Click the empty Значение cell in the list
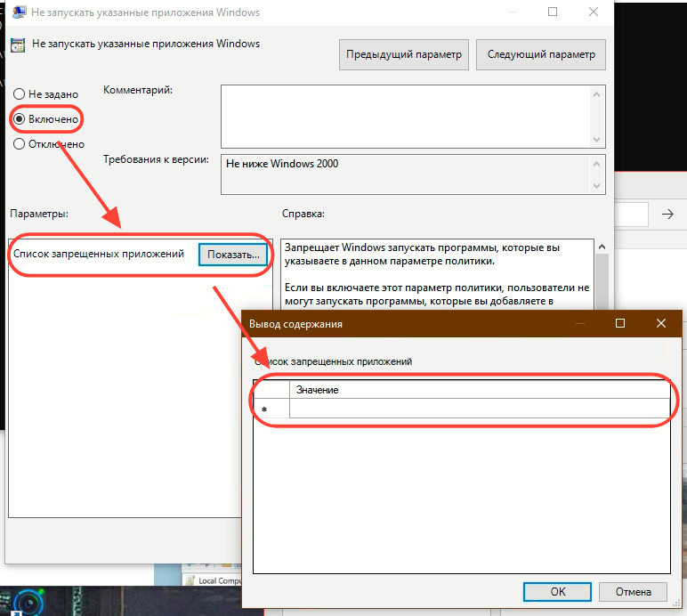Screen dimensions: 687x616 coord(480,409)
